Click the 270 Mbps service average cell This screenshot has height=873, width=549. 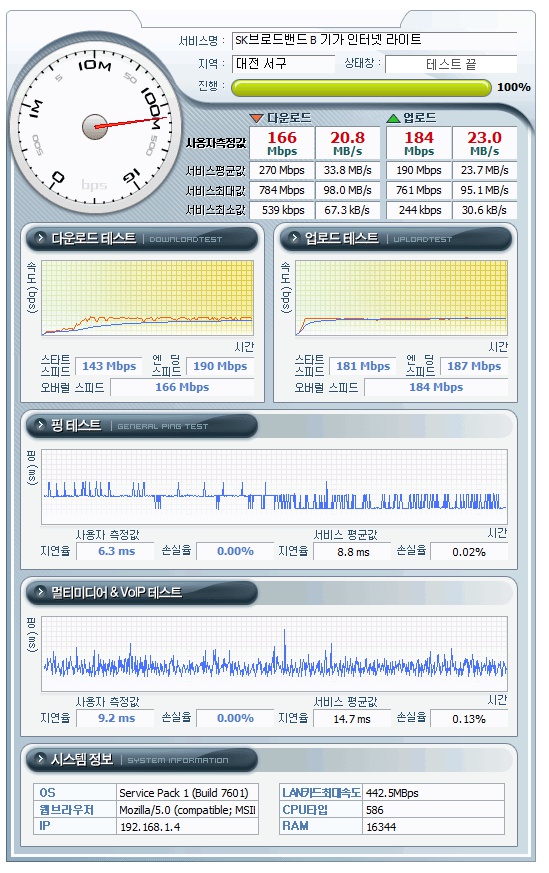point(282,170)
